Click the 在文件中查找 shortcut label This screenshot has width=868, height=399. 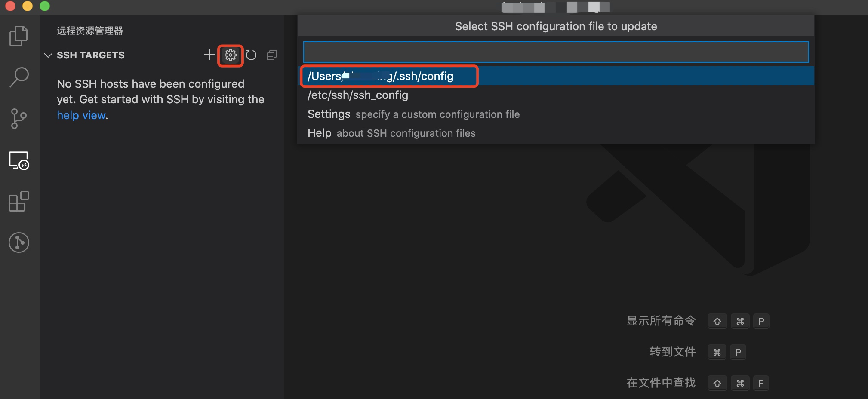point(661,383)
